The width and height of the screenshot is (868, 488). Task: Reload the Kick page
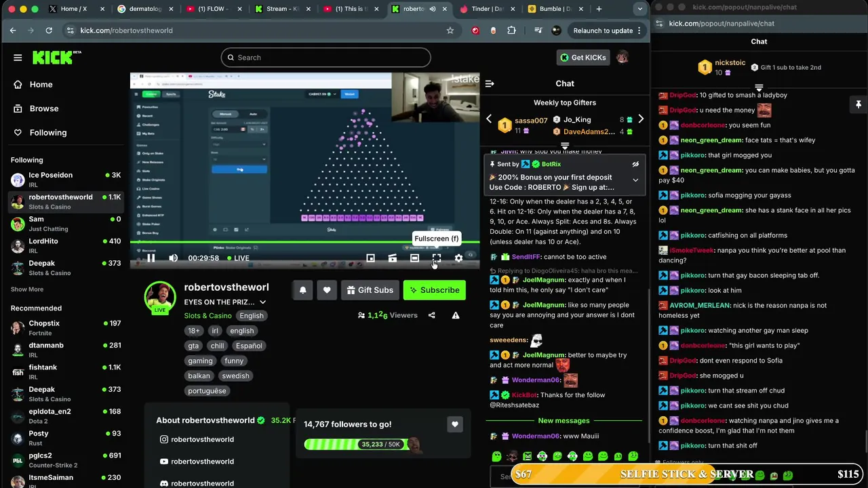pos(49,30)
